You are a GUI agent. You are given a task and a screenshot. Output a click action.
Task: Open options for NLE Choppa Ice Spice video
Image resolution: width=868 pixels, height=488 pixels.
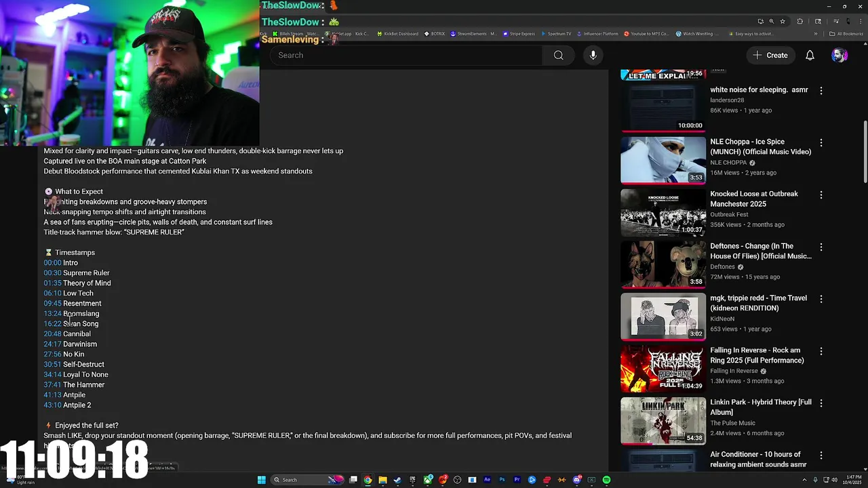821,142
